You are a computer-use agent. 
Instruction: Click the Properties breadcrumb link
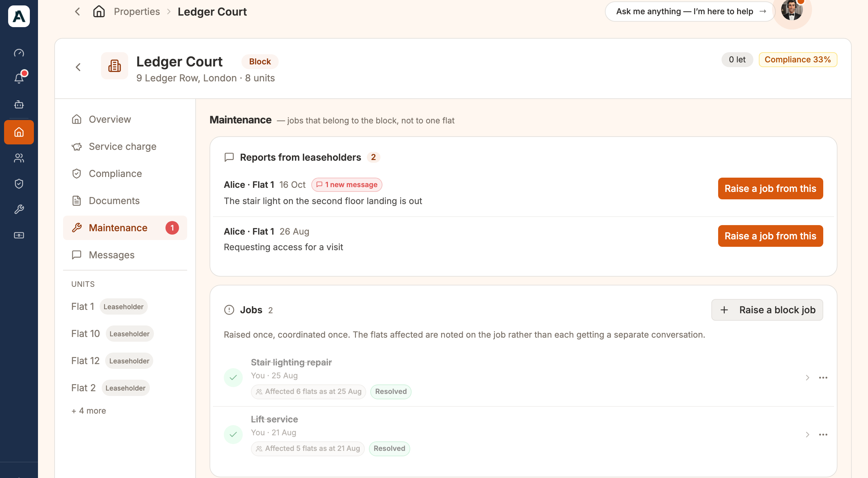[137, 12]
